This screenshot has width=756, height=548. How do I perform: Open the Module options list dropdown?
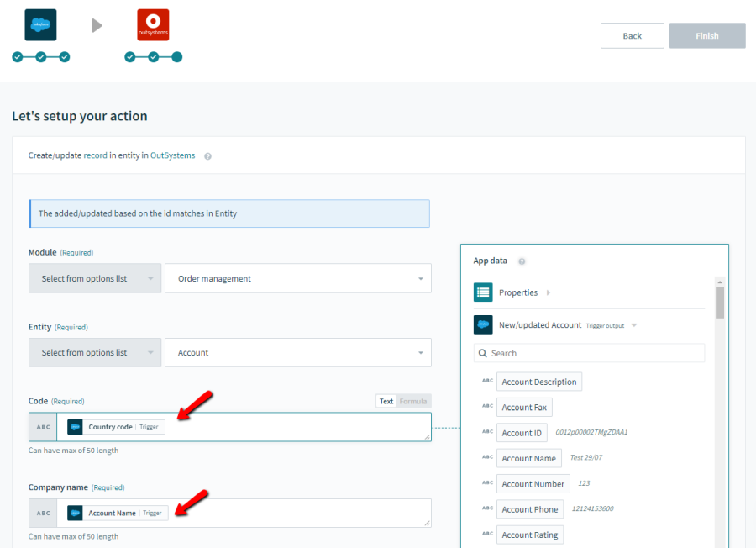(94, 278)
